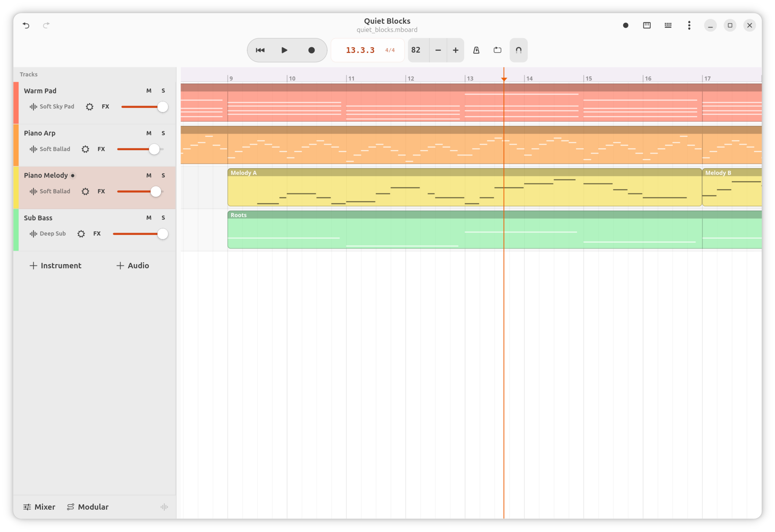This screenshot has width=775, height=532.
Task: Open FX for the Piano Melody track
Action: [101, 191]
